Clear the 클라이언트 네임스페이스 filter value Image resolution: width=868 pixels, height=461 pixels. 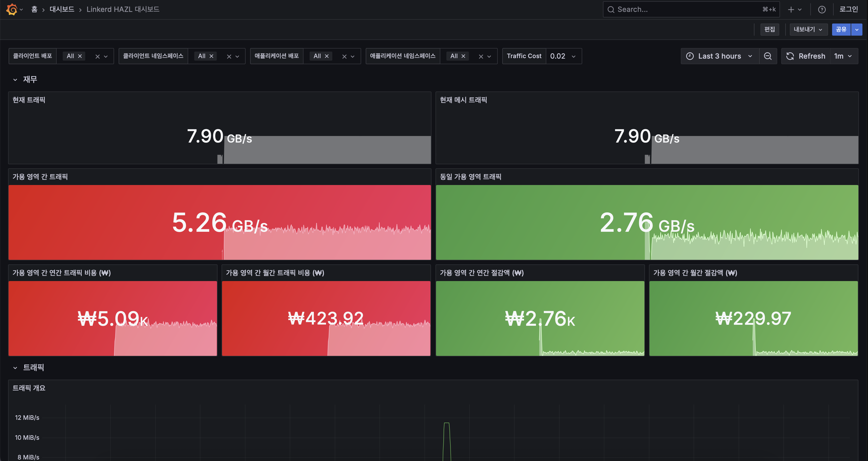(229, 56)
